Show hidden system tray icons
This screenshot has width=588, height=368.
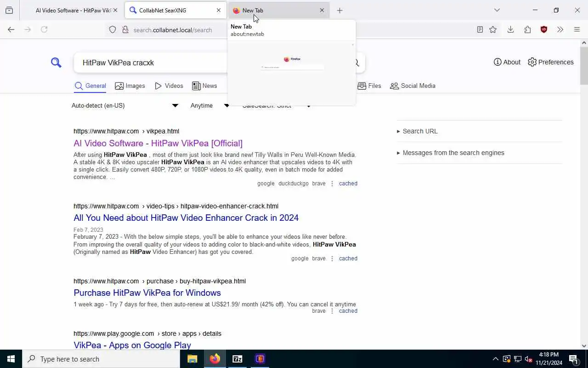(x=495, y=359)
